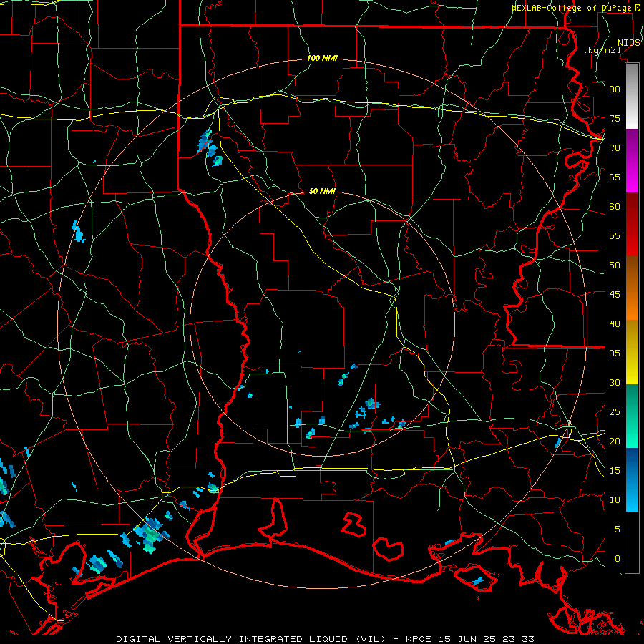Viewport: 644px width, 644px height.
Task: Click the 50 NMI range ring label
Action: (322, 191)
